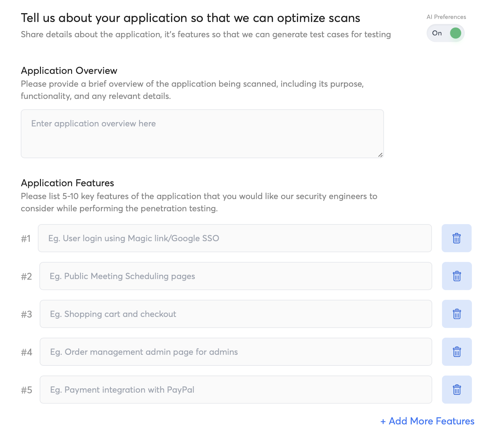Grab the overview textarea resize handle
The width and height of the screenshot is (504, 447).
coord(380,155)
